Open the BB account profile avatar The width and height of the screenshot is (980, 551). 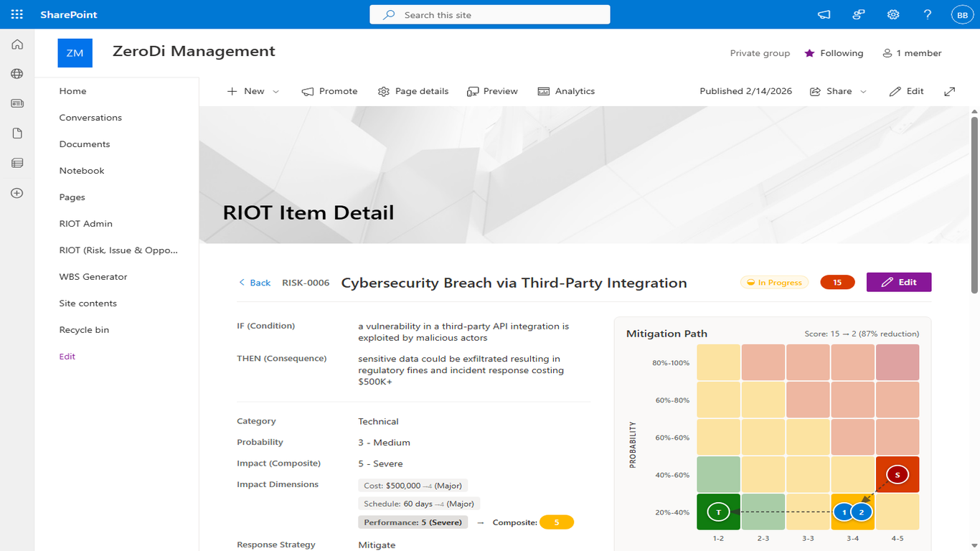point(961,14)
